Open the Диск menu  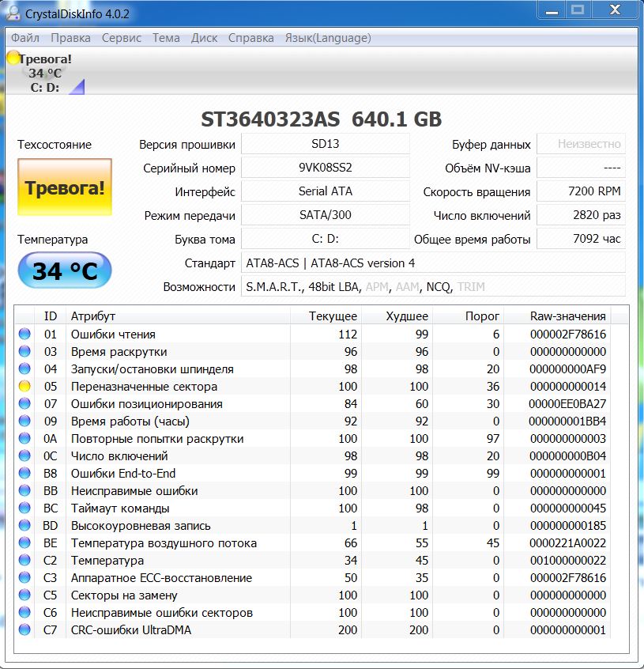204,38
